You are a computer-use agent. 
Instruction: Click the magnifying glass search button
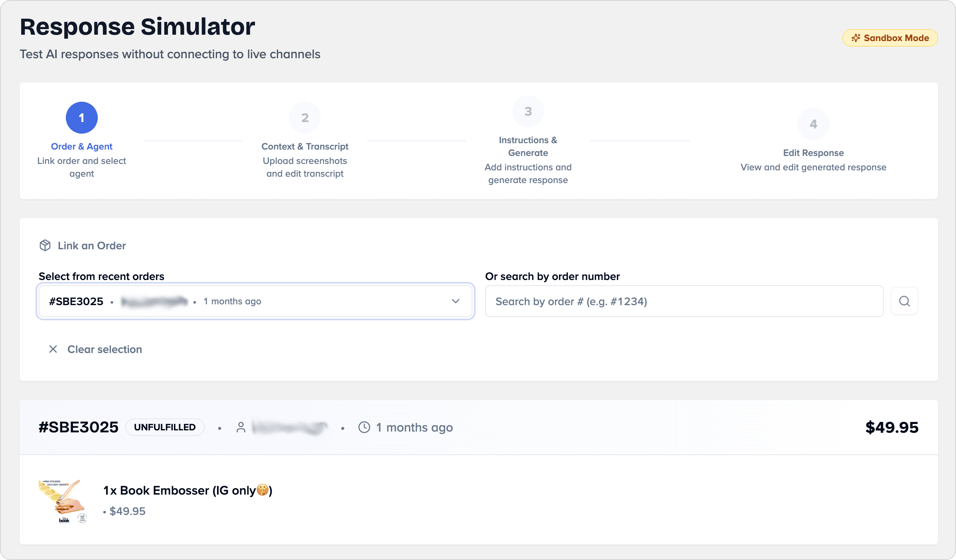[x=904, y=301]
